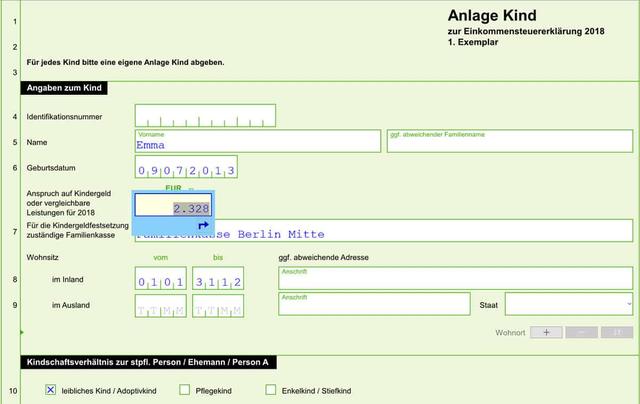
Task: Open the Staat dropdown
Action: point(569,303)
